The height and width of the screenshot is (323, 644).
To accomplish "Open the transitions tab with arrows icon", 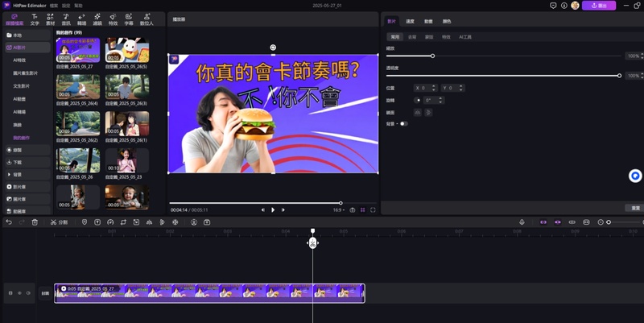I will [81, 19].
